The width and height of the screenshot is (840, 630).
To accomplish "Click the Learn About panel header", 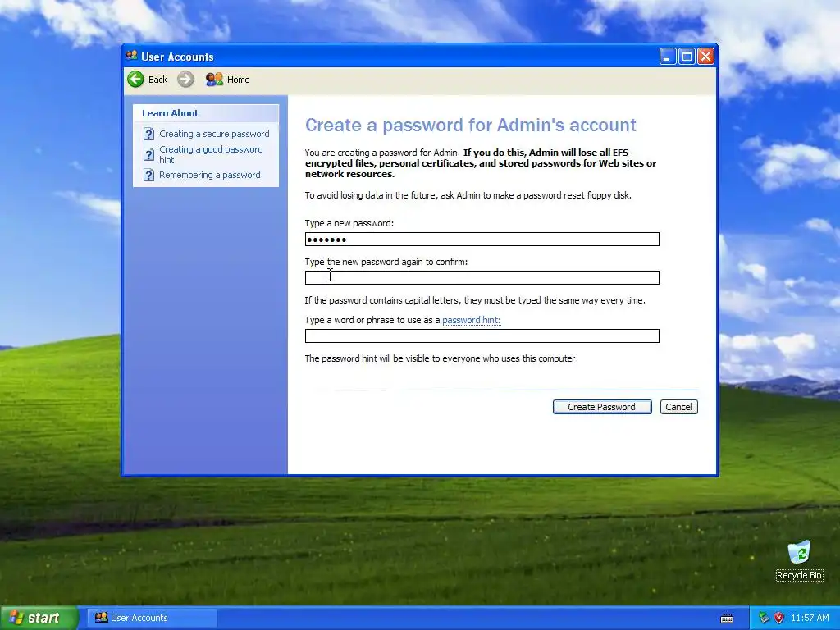I will pyautogui.click(x=206, y=113).
